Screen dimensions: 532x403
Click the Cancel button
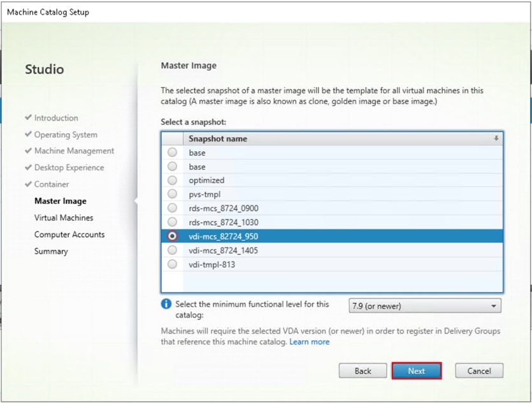(479, 370)
